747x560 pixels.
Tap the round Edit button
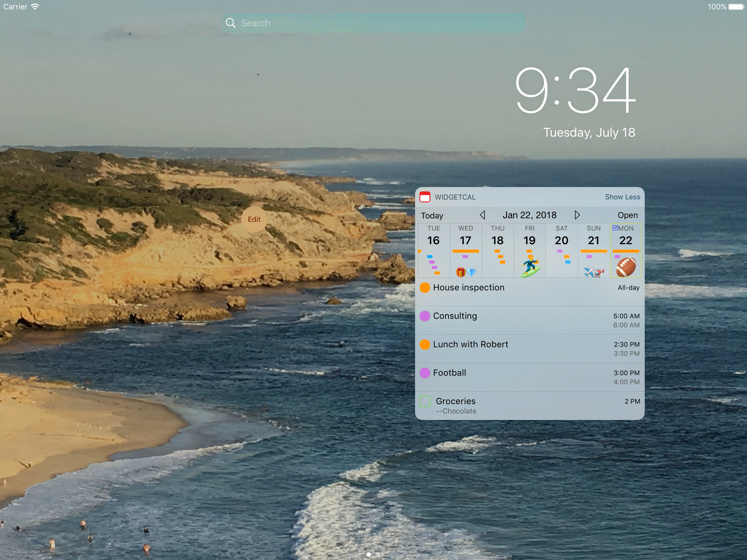click(x=254, y=219)
